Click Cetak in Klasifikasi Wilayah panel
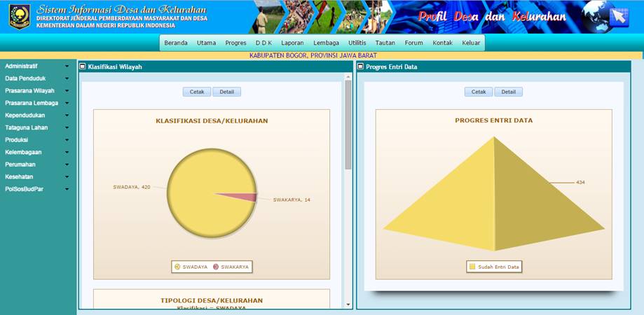644x315 pixels. (x=197, y=92)
